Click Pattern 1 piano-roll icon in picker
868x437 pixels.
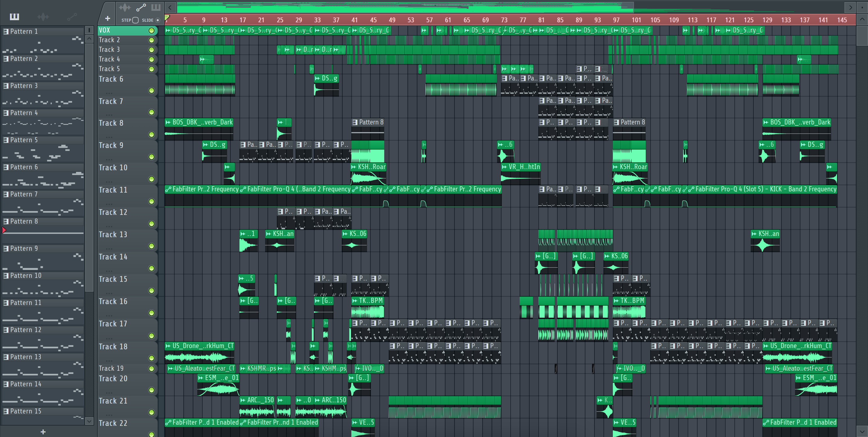point(6,31)
